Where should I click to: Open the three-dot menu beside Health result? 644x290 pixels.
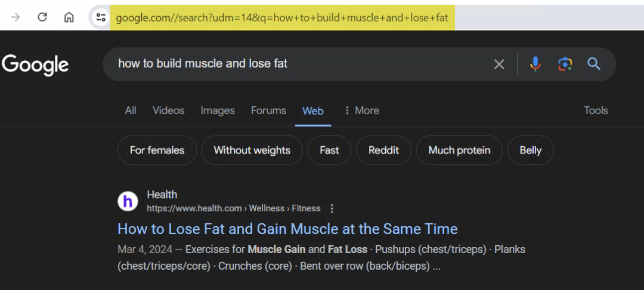click(x=332, y=208)
